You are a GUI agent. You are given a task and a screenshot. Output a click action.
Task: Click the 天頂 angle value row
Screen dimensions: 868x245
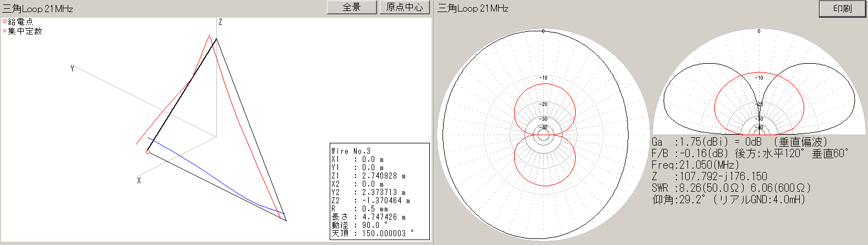(372, 233)
